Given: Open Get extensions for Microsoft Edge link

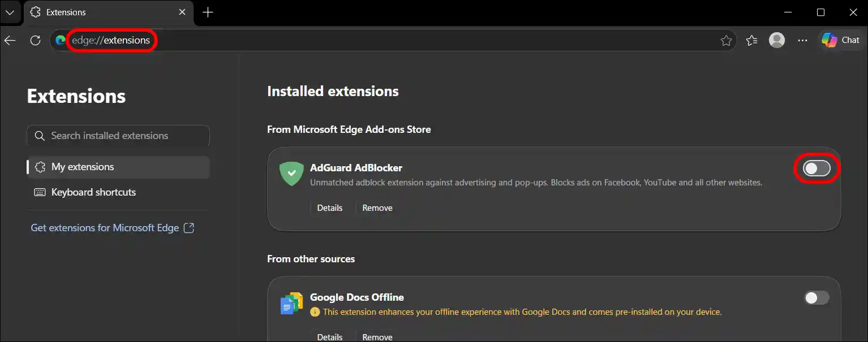Looking at the screenshot, I should 106,227.
